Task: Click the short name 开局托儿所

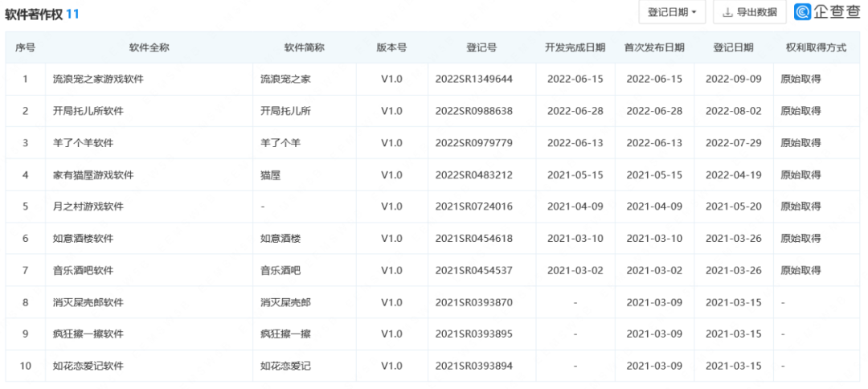Action: pyautogui.click(x=285, y=111)
